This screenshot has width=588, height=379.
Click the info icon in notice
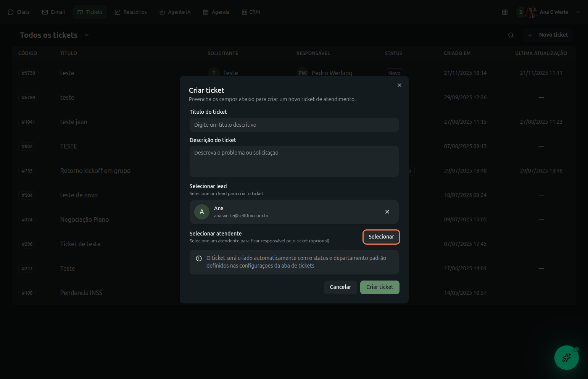point(199,258)
